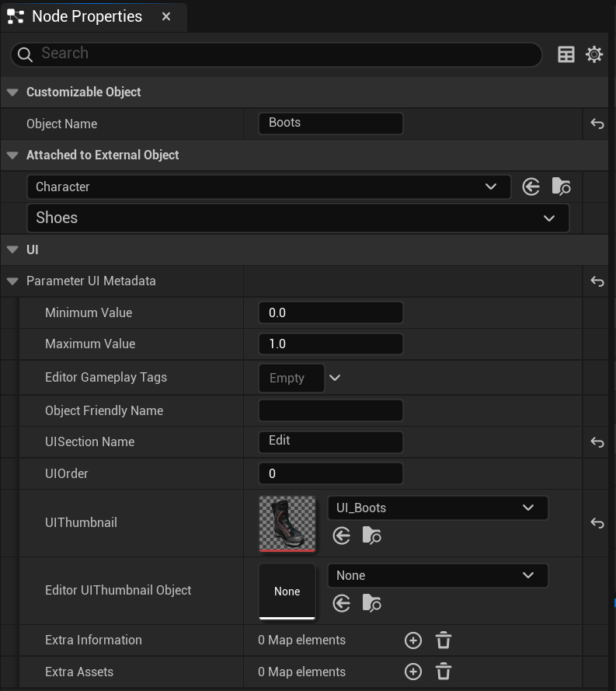Use selected asset for Character external object
Viewport: 616px width, 691px height.
(x=531, y=187)
